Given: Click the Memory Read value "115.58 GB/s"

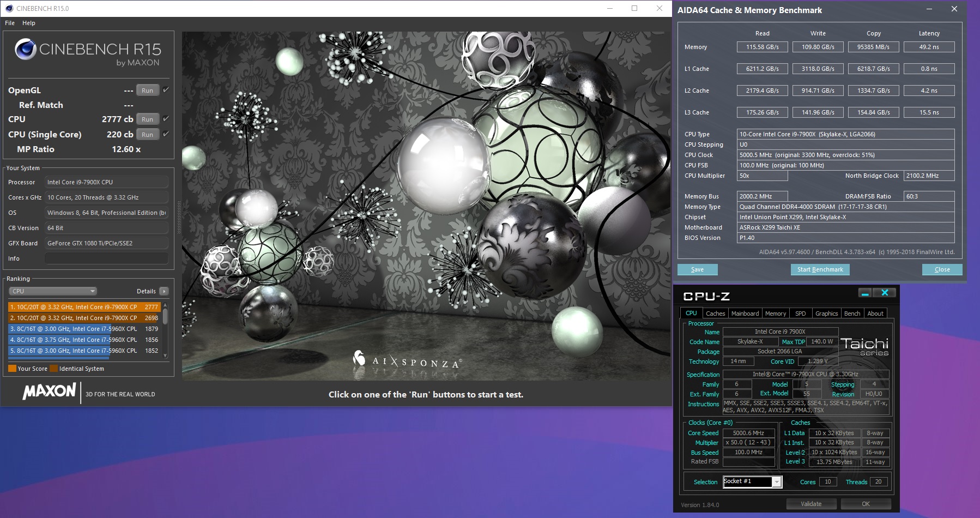Looking at the screenshot, I should (x=762, y=47).
